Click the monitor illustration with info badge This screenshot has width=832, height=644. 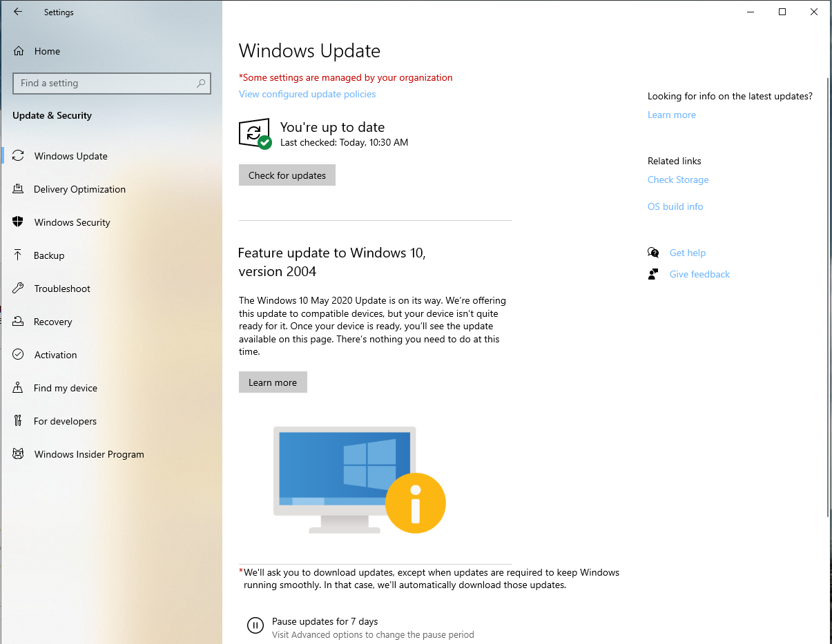[x=359, y=480]
